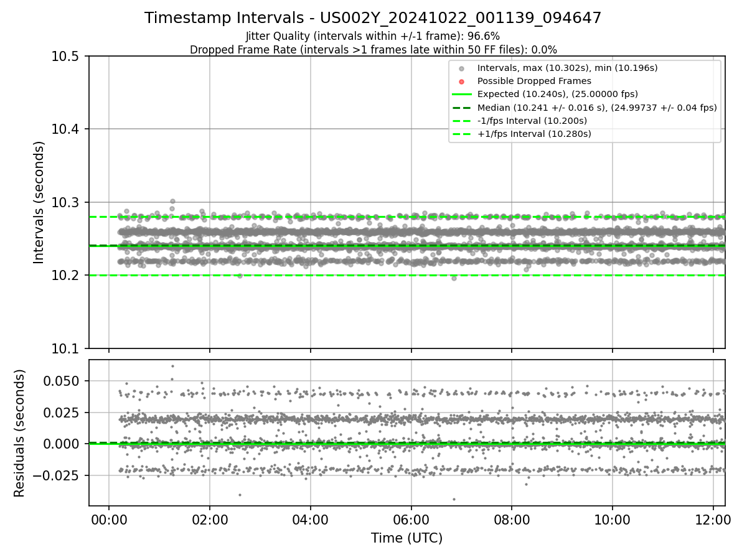Click the dark green dashed sample beside Median
This screenshot has width=747, height=560.
pyautogui.click(x=461, y=107)
